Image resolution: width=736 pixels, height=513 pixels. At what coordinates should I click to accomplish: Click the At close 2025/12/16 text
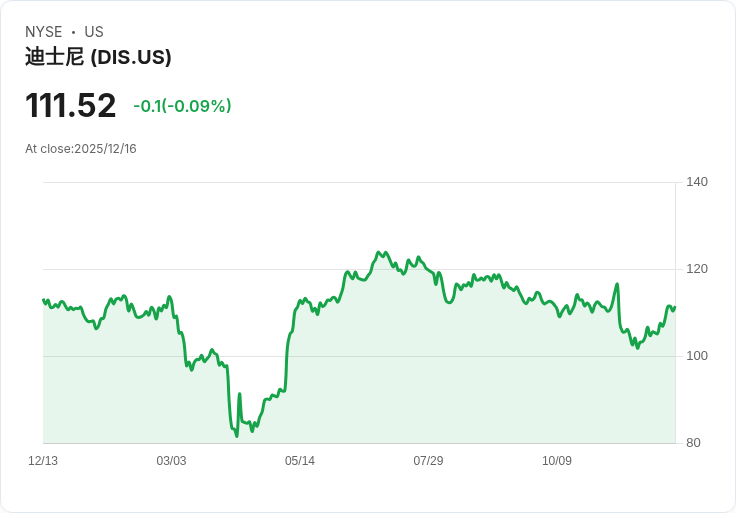[x=81, y=149]
